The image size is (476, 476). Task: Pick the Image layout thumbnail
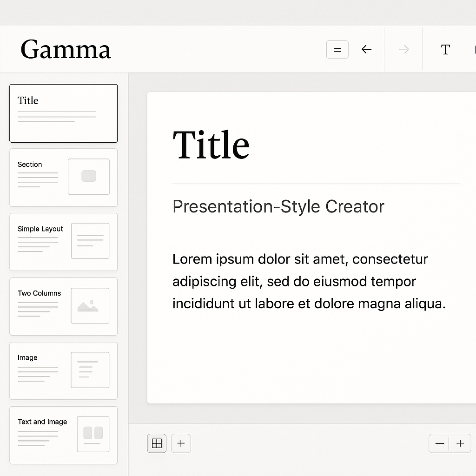pos(63,370)
